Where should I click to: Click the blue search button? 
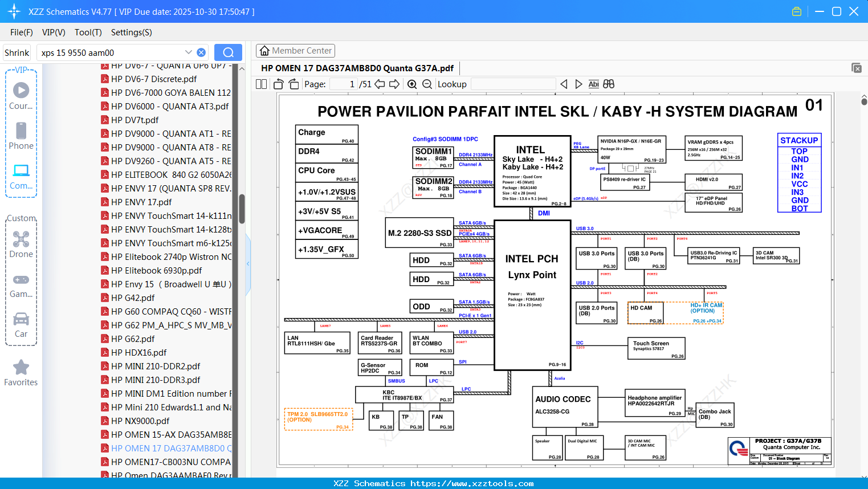pos(228,52)
